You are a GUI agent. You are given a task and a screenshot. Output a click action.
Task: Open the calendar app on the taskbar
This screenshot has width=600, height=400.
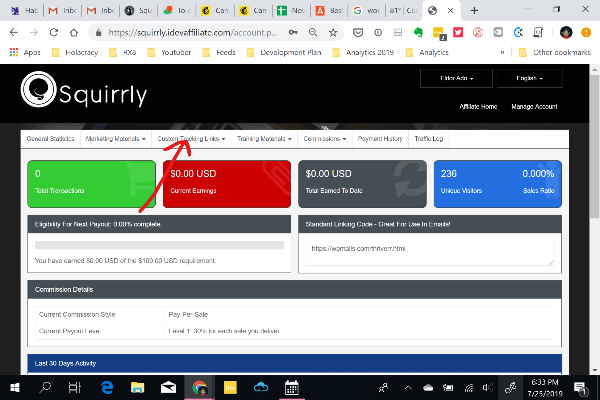[x=292, y=388]
